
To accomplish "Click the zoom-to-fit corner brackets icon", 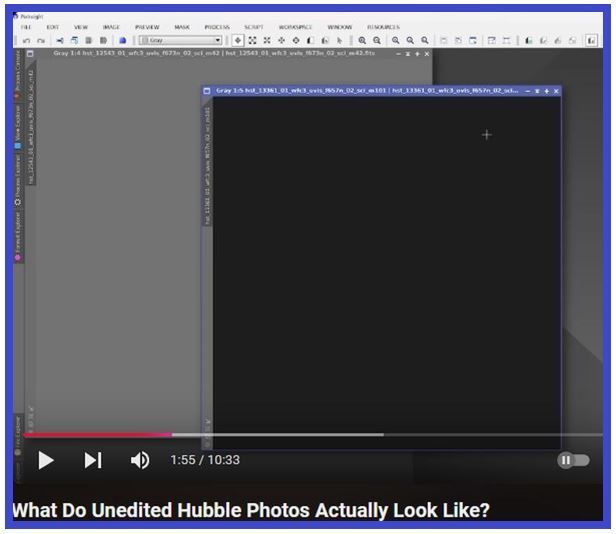I will (x=252, y=40).
